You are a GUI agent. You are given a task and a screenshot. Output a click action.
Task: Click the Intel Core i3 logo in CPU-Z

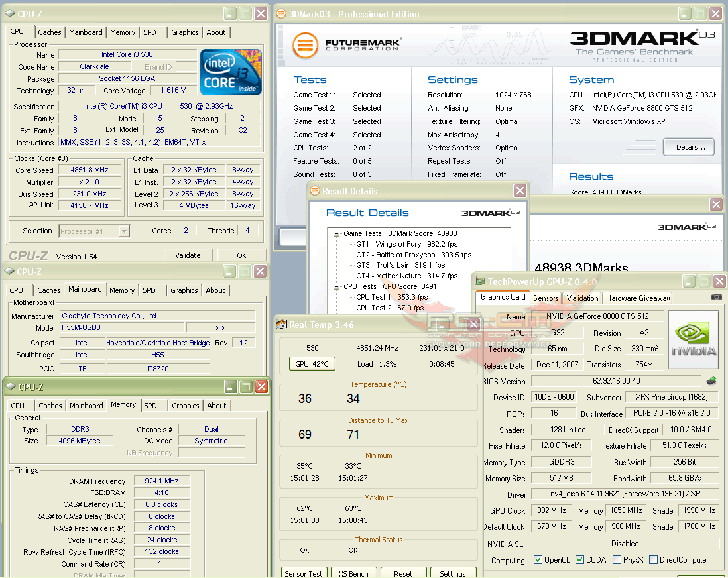coord(231,72)
